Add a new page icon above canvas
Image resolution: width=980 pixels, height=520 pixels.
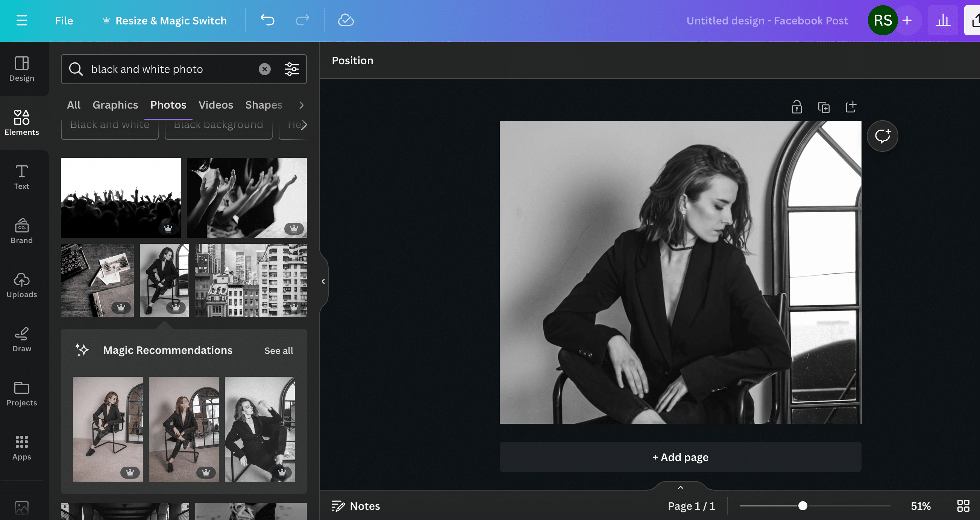(x=851, y=107)
